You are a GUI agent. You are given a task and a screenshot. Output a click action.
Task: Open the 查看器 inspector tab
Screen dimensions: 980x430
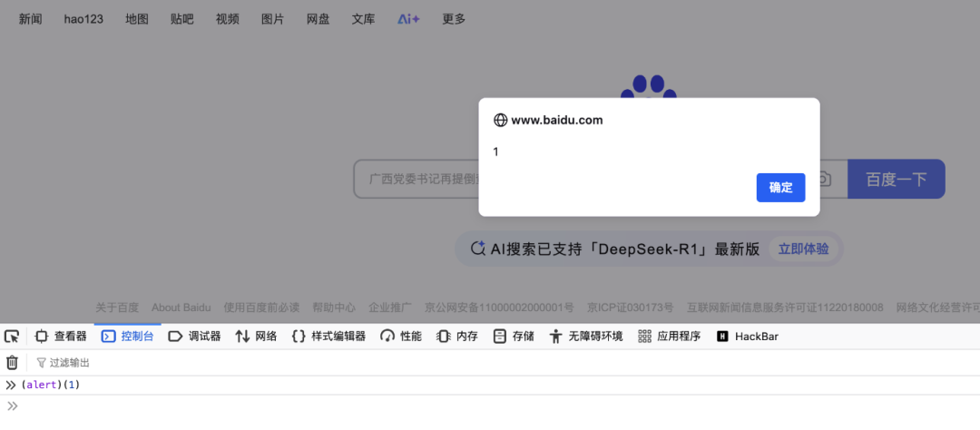pos(61,337)
